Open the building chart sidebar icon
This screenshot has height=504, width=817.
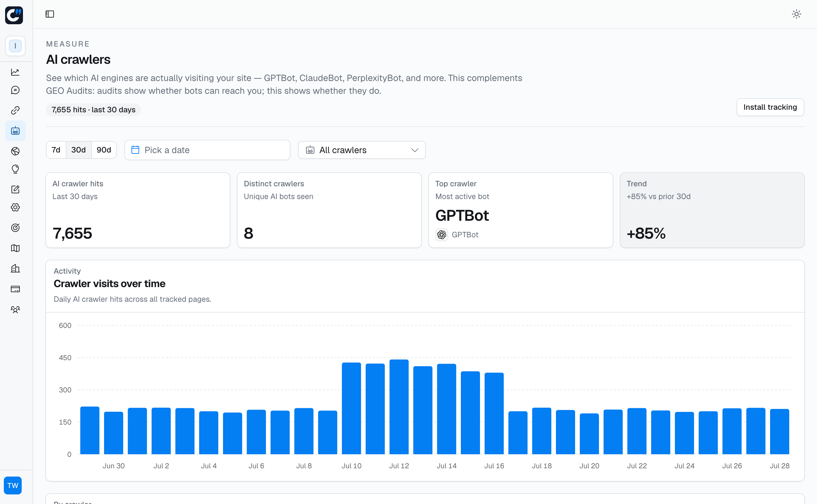tap(15, 268)
